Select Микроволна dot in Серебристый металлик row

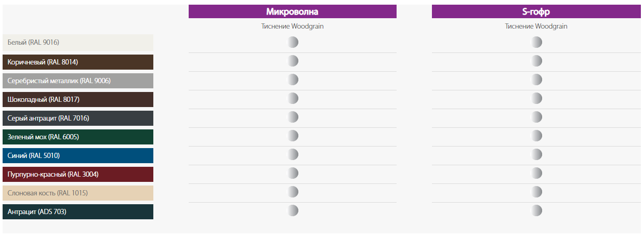click(x=293, y=80)
